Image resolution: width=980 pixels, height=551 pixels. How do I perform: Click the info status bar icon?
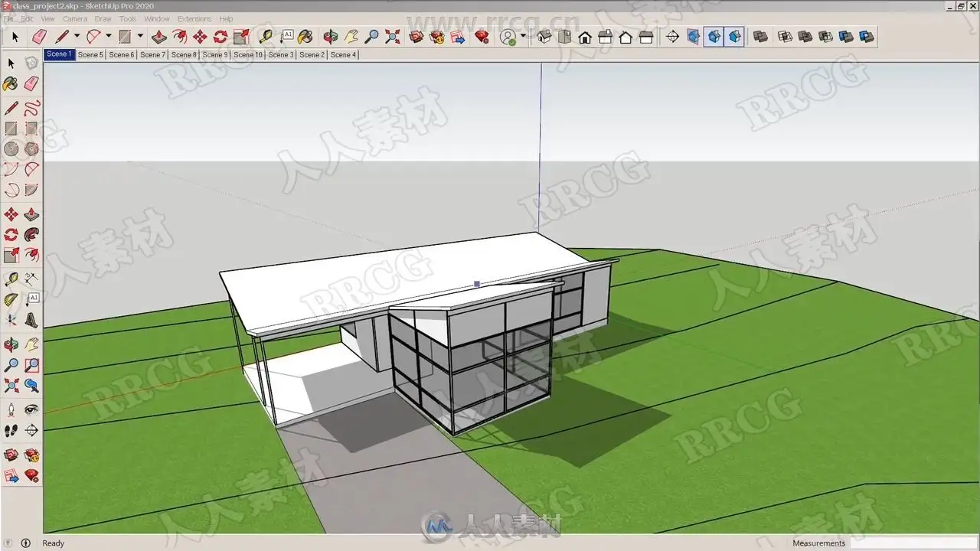click(25, 543)
